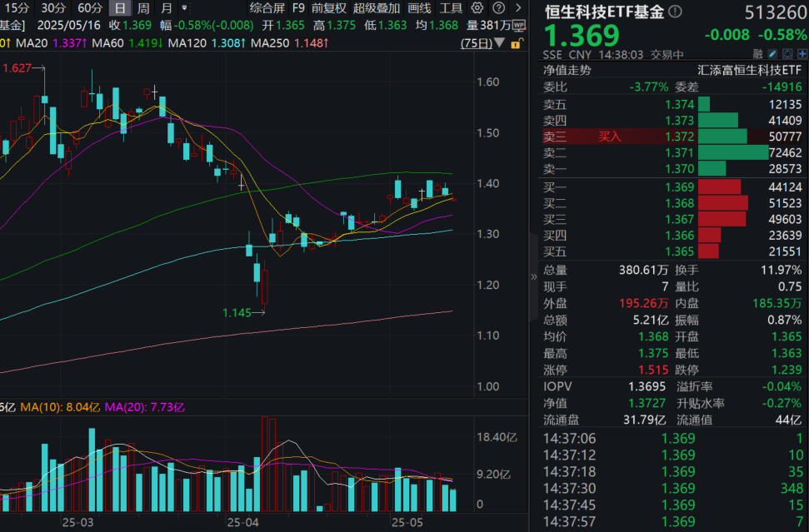Click the 买入 button on the 卖三 row

(x=607, y=135)
